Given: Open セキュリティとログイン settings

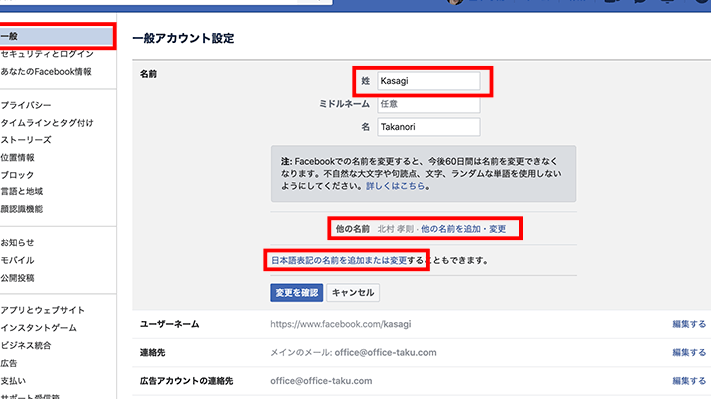Looking at the screenshot, I should [47, 54].
